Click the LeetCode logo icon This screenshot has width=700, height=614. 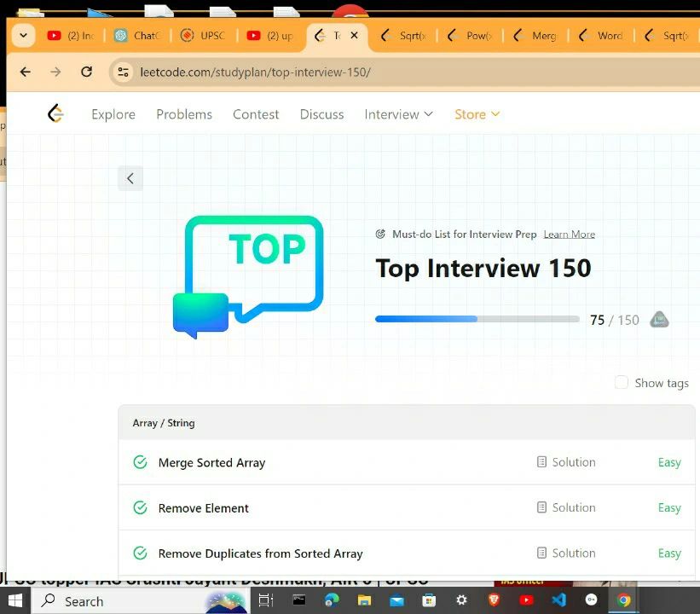click(55, 113)
